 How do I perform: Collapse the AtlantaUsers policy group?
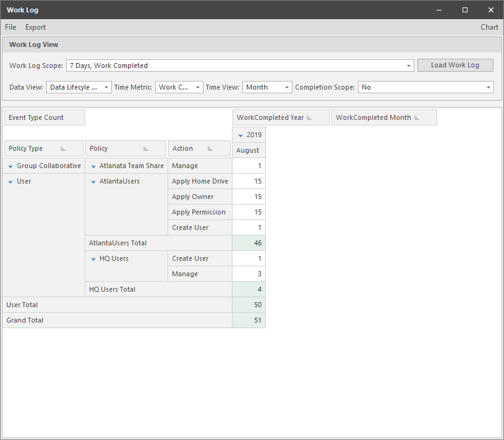pyautogui.click(x=93, y=182)
